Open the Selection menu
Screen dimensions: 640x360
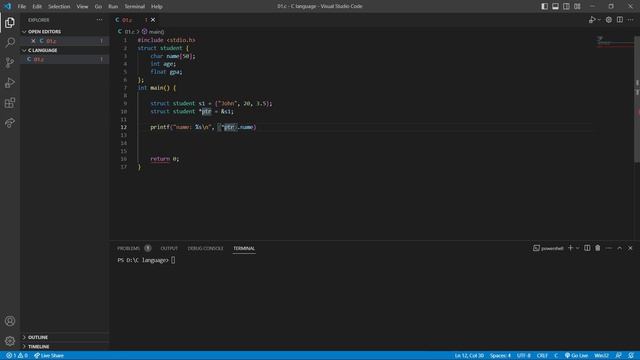click(59, 6)
